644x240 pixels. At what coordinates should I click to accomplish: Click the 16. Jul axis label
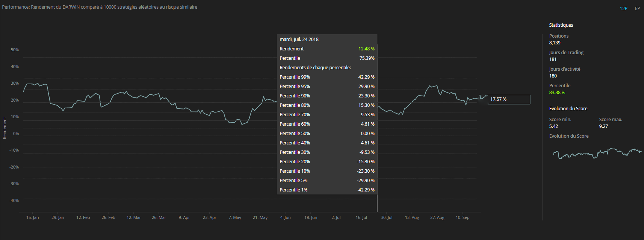point(361,217)
